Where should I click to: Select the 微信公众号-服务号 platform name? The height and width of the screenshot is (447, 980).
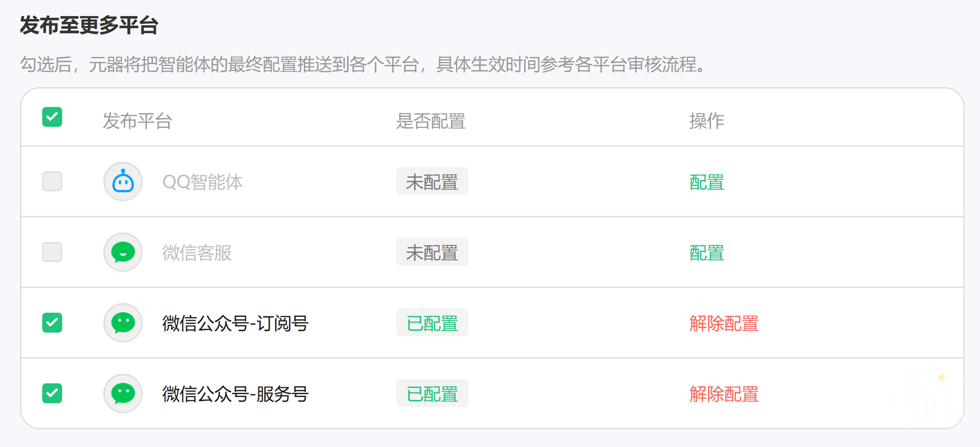pos(235,394)
